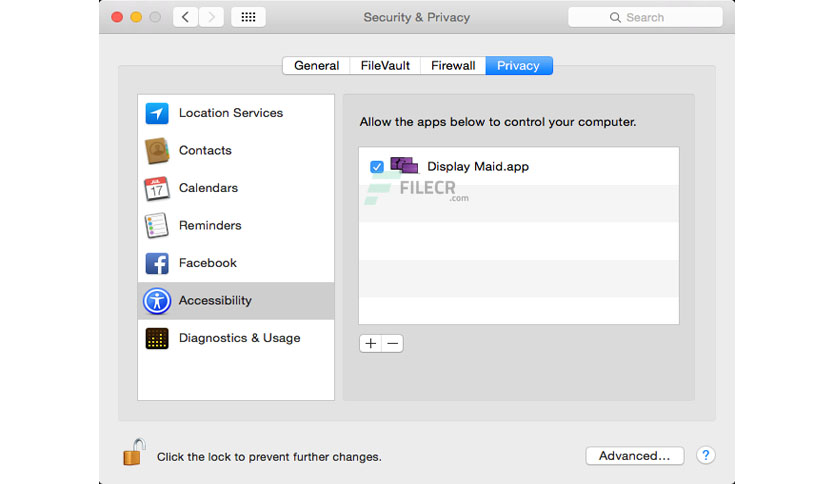Switch to the Firewall tab
The image size is (836, 484).
453,66
